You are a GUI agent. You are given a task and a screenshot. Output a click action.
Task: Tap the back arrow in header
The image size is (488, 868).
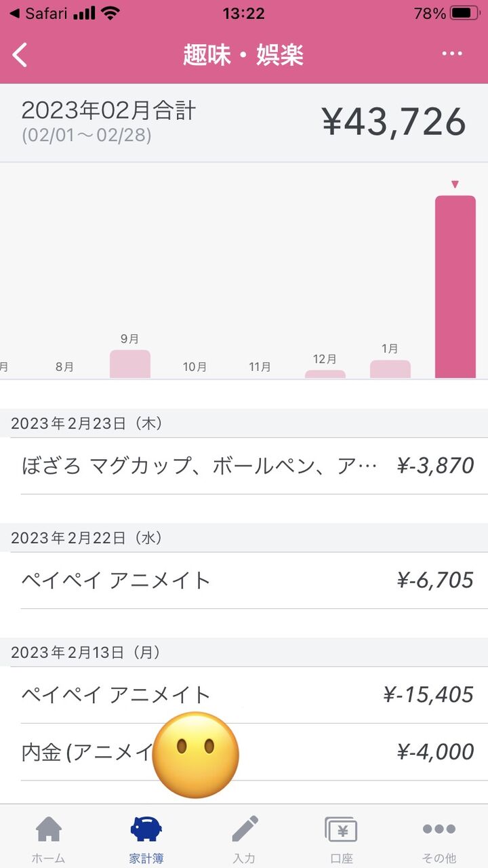(x=20, y=54)
